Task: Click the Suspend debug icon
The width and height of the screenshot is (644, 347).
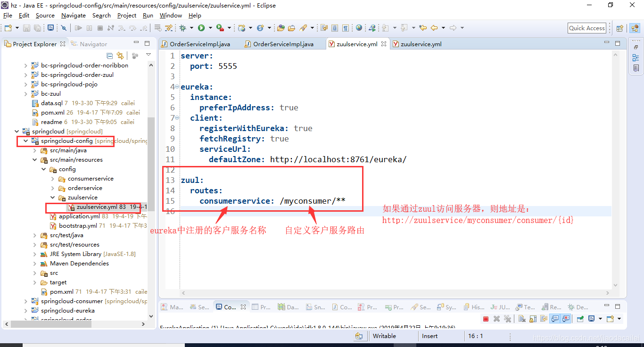Action: point(89,28)
